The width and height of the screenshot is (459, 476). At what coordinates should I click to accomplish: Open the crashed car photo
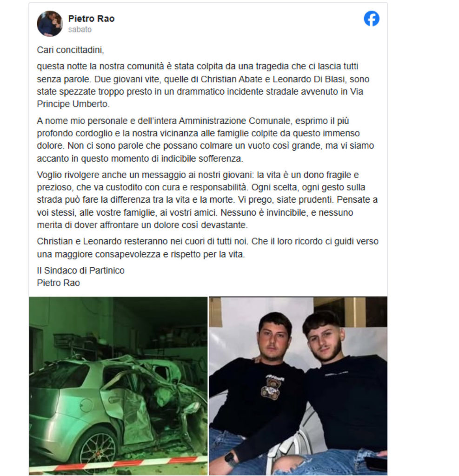118,386
